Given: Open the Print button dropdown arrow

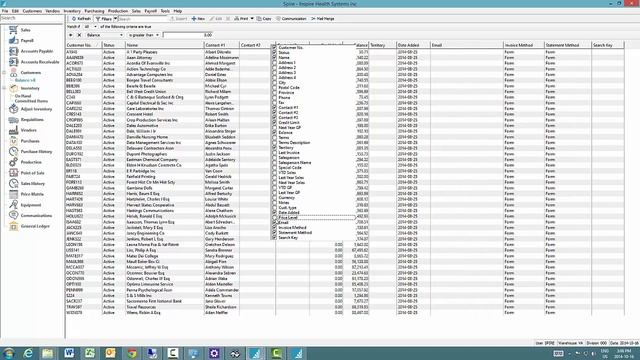Looking at the screenshot, I should (252, 19).
